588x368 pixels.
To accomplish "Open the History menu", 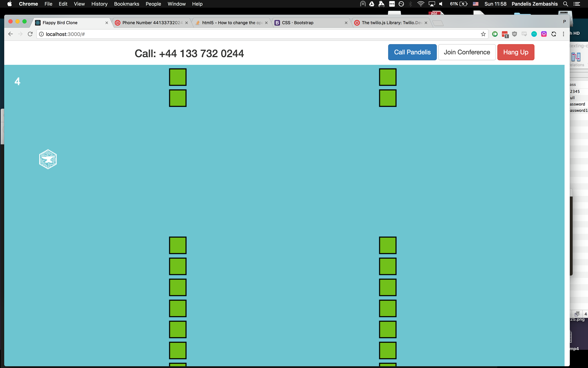I will point(99,4).
